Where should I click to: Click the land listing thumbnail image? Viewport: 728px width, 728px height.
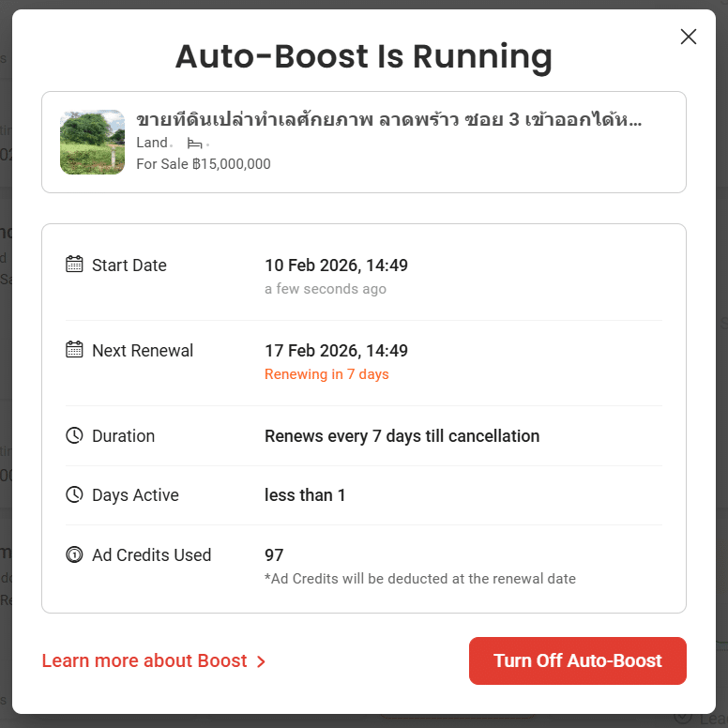coord(92,143)
